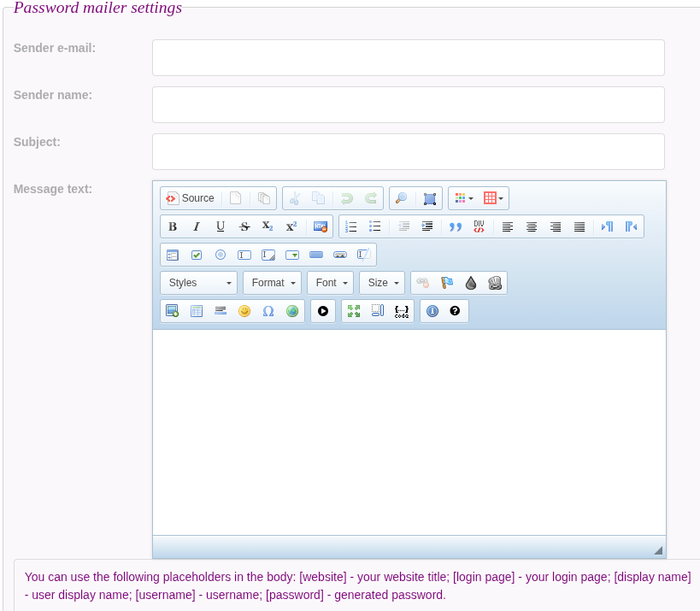Insert a radio button form element
Image resolution: width=700 pixels, height=611 pixels.
point(221,255)
